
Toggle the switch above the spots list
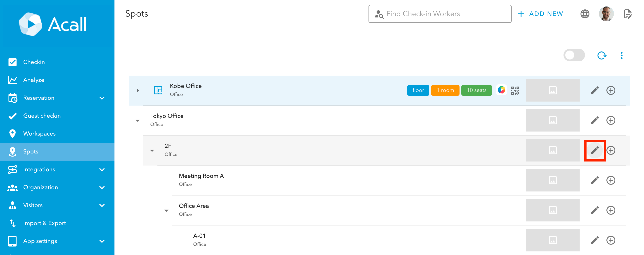coord(574,55)
